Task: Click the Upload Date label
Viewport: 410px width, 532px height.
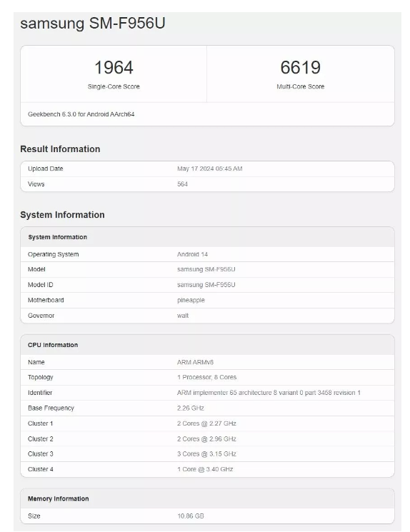Action: coord(46,169)
